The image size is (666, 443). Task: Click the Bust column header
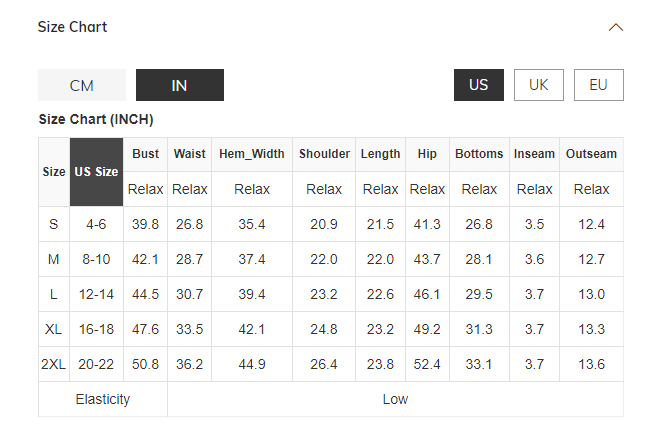pos(146,154)
